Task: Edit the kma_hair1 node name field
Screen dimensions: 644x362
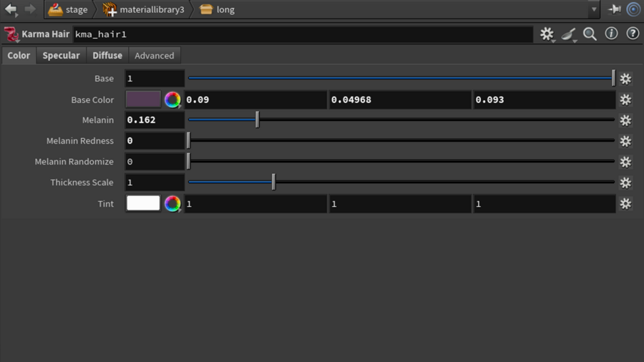Action: pos(303,34)
